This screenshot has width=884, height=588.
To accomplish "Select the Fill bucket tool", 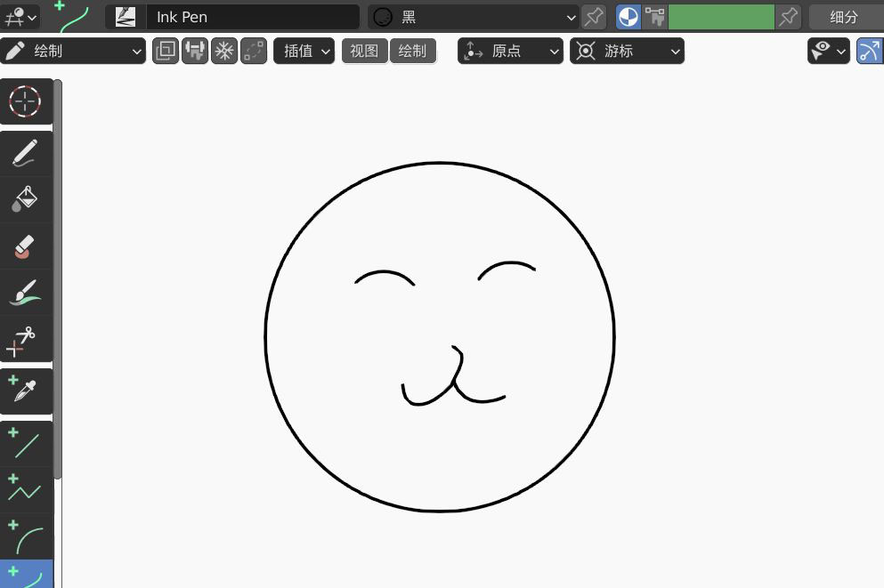I will point(25,197).
